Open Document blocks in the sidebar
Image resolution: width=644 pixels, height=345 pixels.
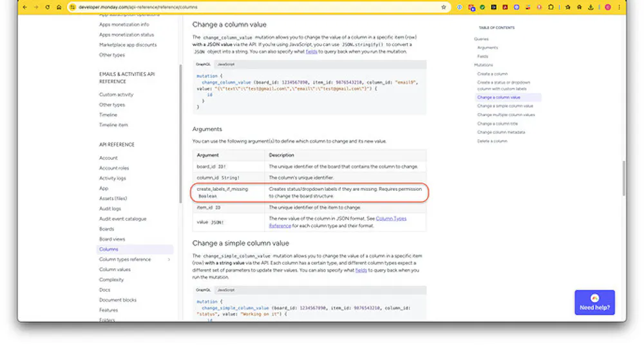[x=118, y=300]
